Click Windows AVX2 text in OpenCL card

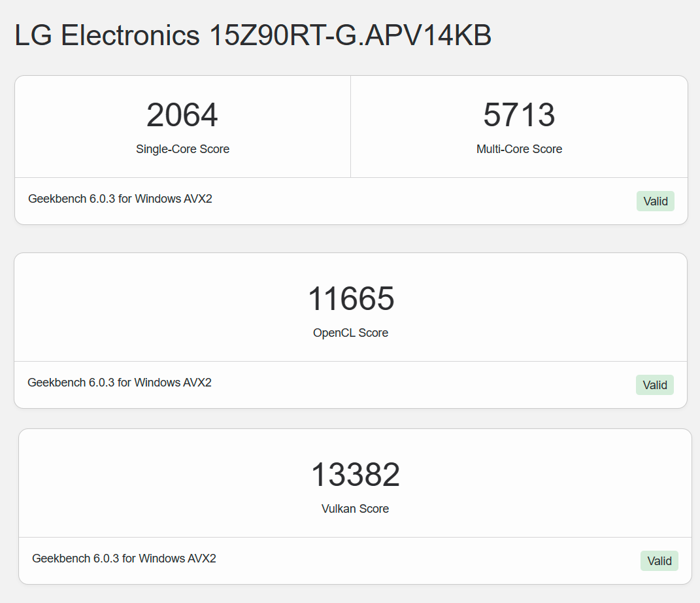pyautogui.click(x=173, y=383)
